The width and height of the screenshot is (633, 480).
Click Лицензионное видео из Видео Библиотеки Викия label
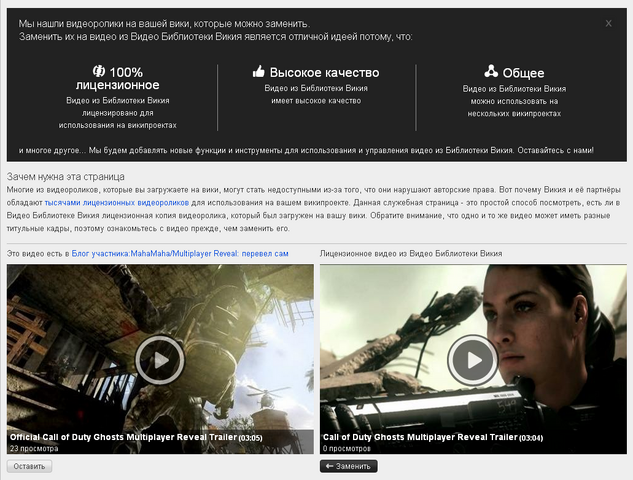411,254
